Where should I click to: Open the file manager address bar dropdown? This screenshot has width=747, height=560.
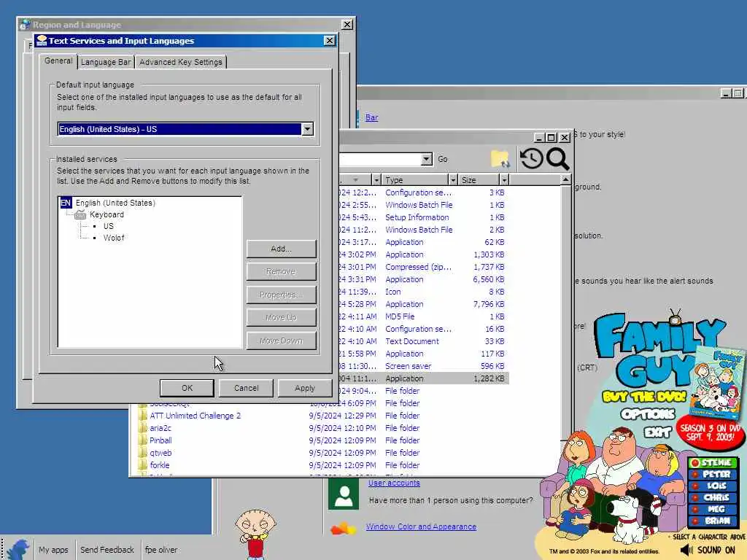pos(426,159)
